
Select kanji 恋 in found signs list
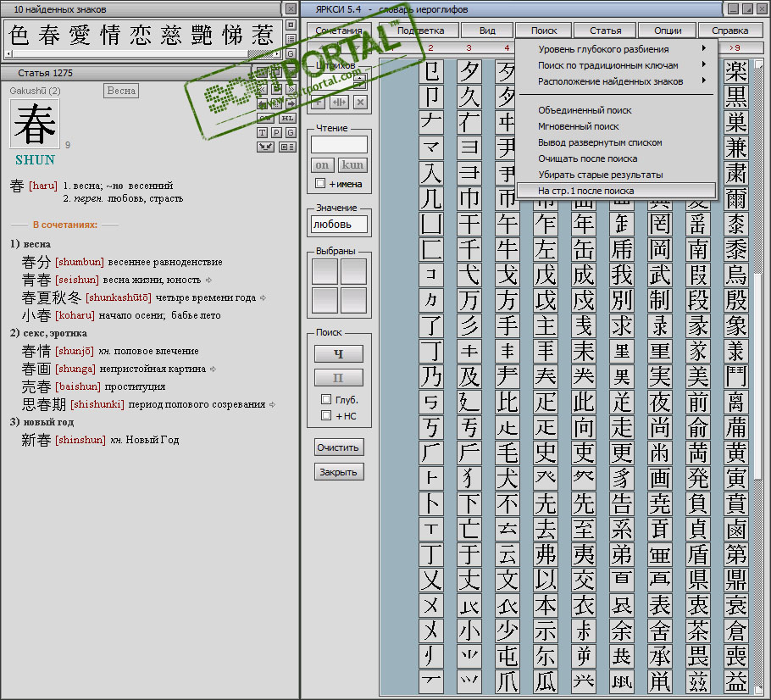141,35
